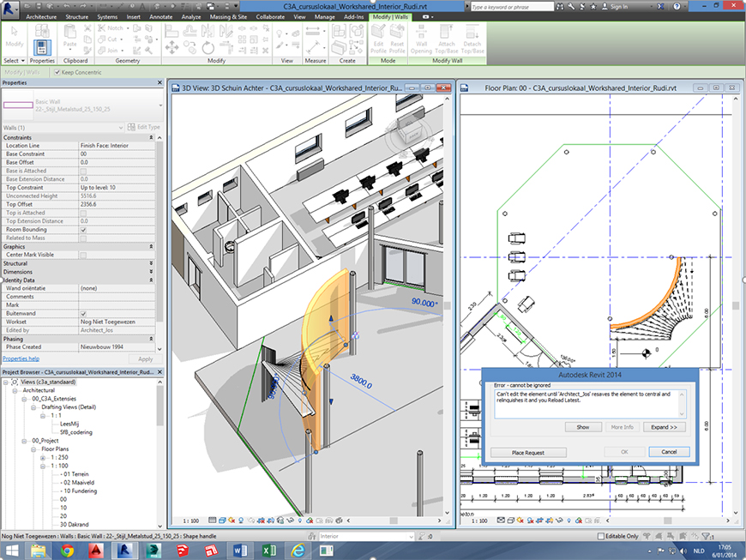Open the Manage ribbon tab
746x560 pixels.
[325, 16]
